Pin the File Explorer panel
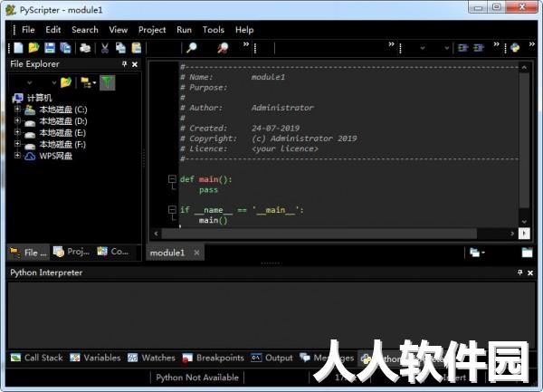The height and width of the screenshot is (392, 543). pyautogui.click(x=125, y=64)
